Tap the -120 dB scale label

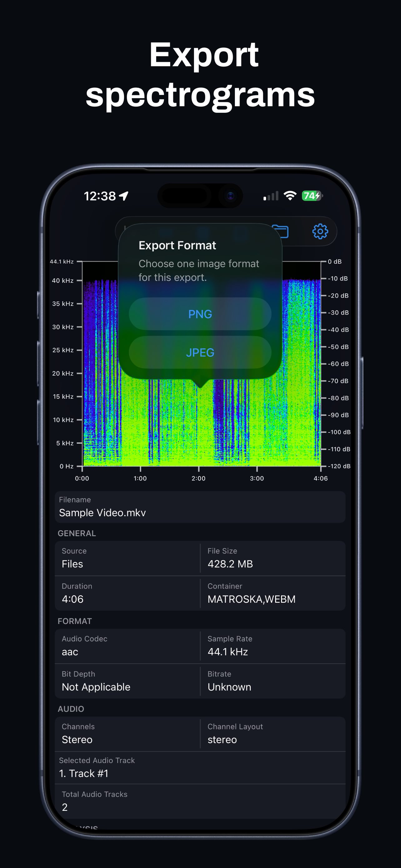tap(339, 466)
